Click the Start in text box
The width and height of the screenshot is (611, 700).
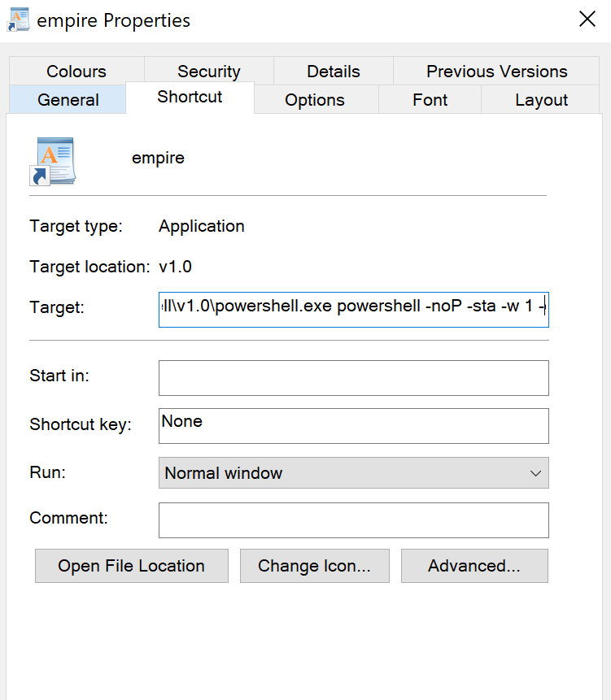point(353,377)
